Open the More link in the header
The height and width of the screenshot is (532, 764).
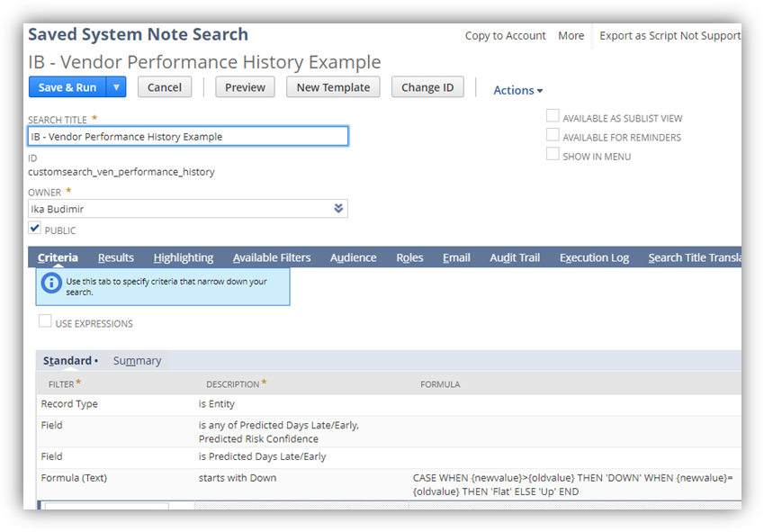(x=571, y=36)
